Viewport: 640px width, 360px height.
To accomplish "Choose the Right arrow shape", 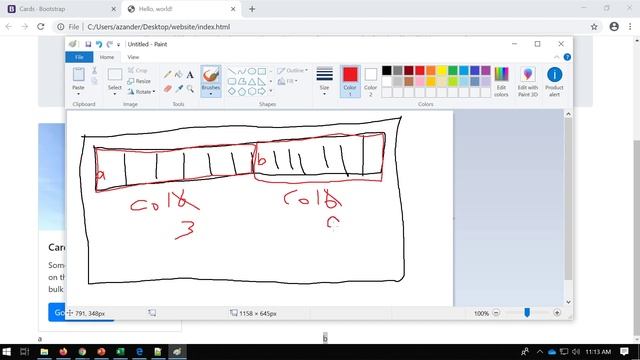I will [x=262, y=91].
